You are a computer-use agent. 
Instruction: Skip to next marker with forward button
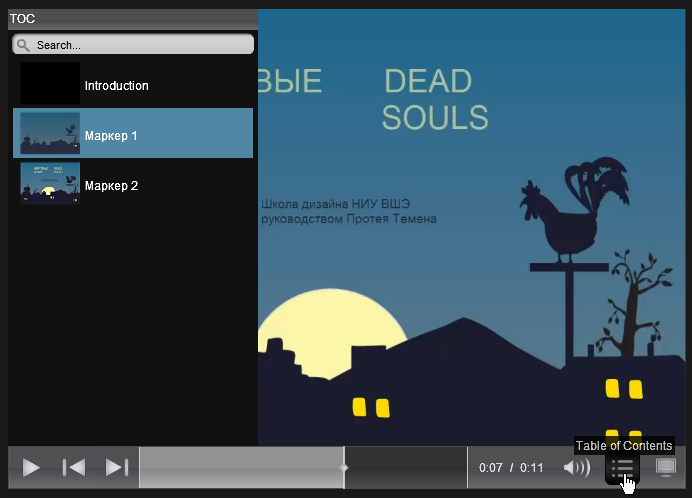click(x=117, y=468)
